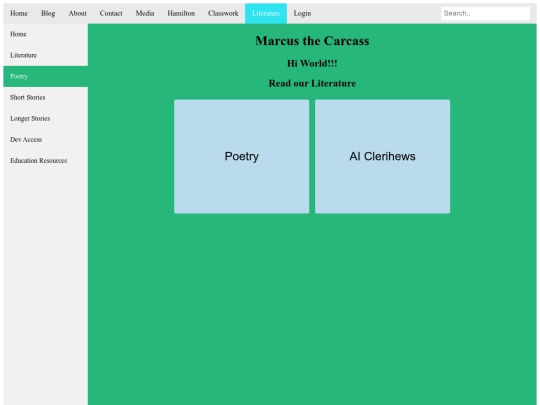
Task: Focus the Search input field
Action: click(485, 13)
